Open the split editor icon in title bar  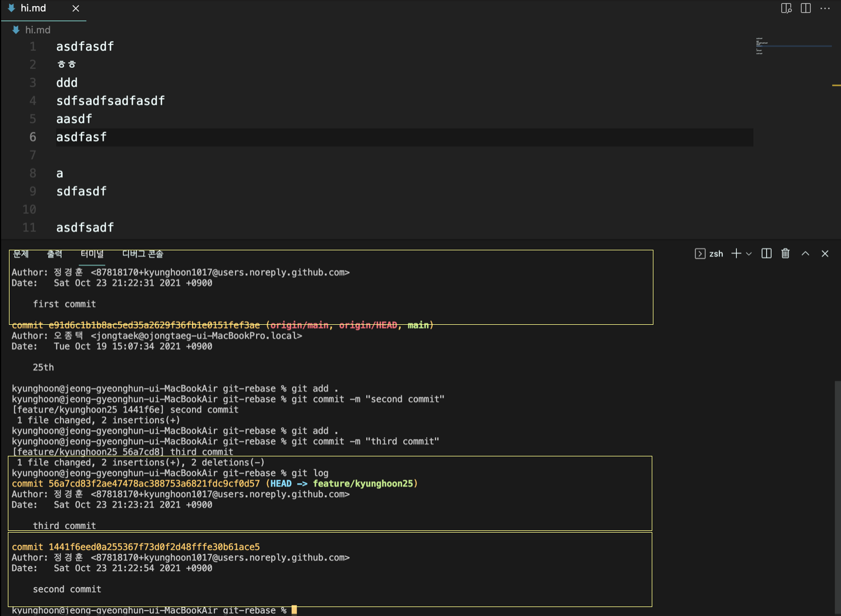coord(805,8)
